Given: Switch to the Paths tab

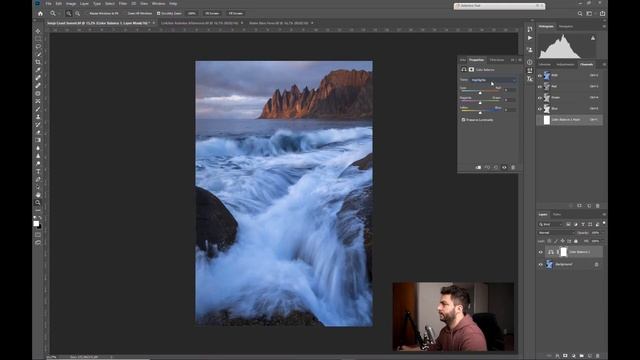Looking at the screenshot, I should click(x=557, y=214).
